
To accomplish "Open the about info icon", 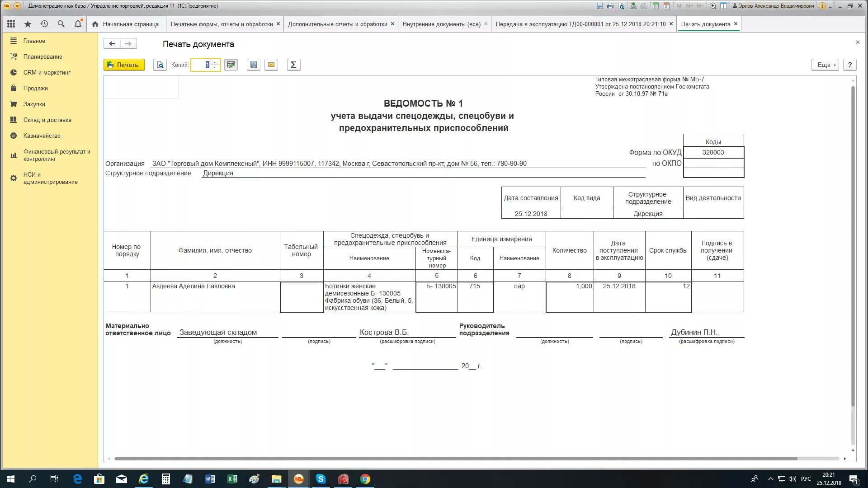I will (822, 6).
